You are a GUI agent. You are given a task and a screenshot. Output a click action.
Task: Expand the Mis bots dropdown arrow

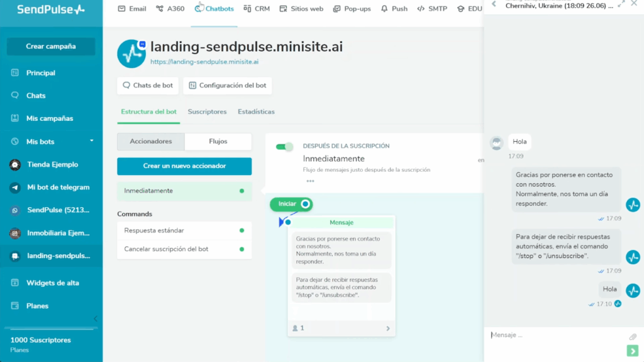click(x=92, y=141)
